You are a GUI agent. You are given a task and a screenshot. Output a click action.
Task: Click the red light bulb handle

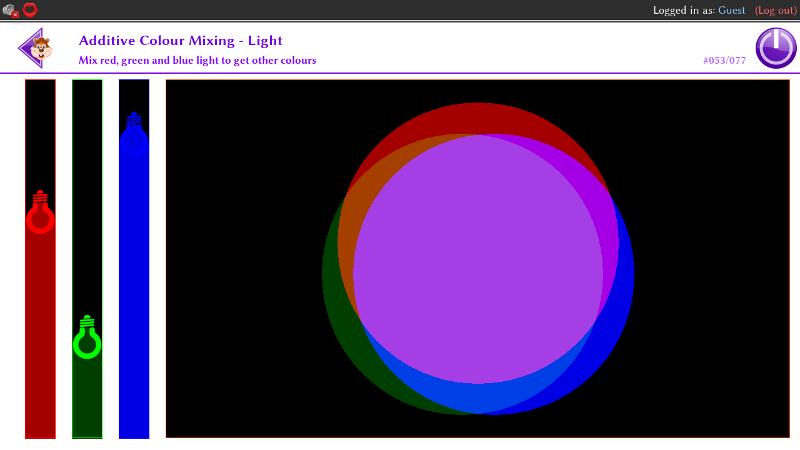[x=40, y=213]
